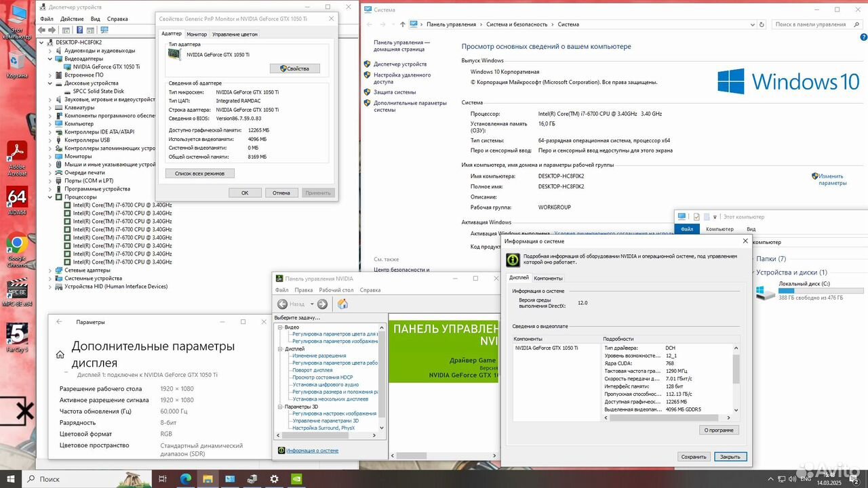Click the Forward arrow in NVIDIA Control Panel
Screen dimensions: 868x488
point(322,304)
